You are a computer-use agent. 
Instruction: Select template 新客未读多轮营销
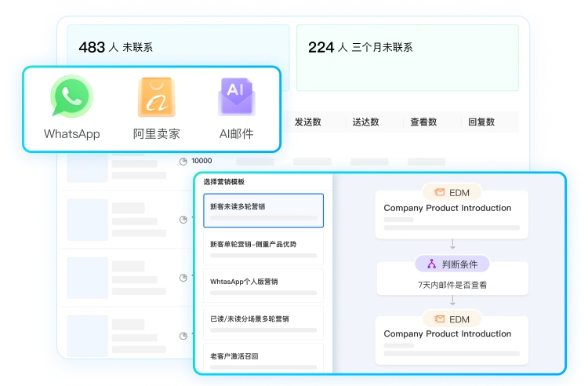coord(263,210)
